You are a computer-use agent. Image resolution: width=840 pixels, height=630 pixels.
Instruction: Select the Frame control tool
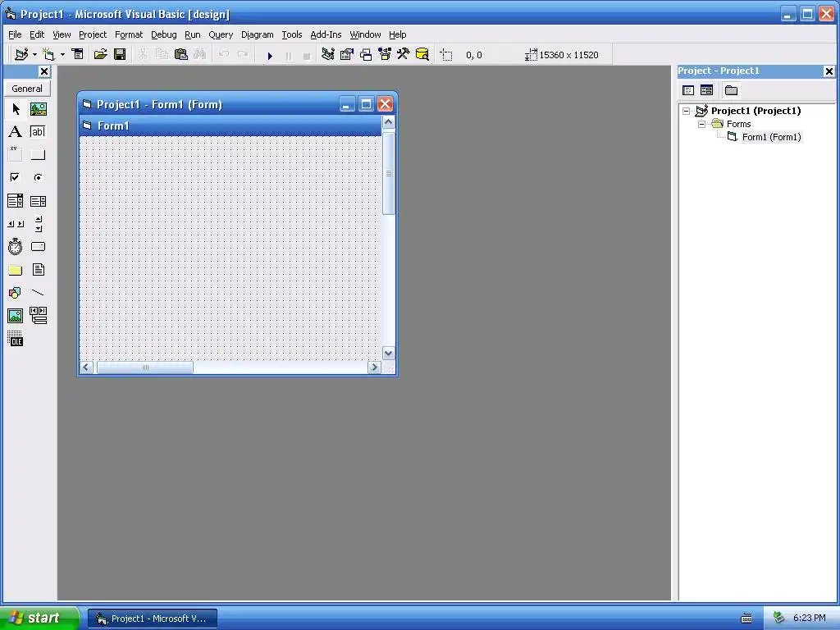[x=16, y=154]
